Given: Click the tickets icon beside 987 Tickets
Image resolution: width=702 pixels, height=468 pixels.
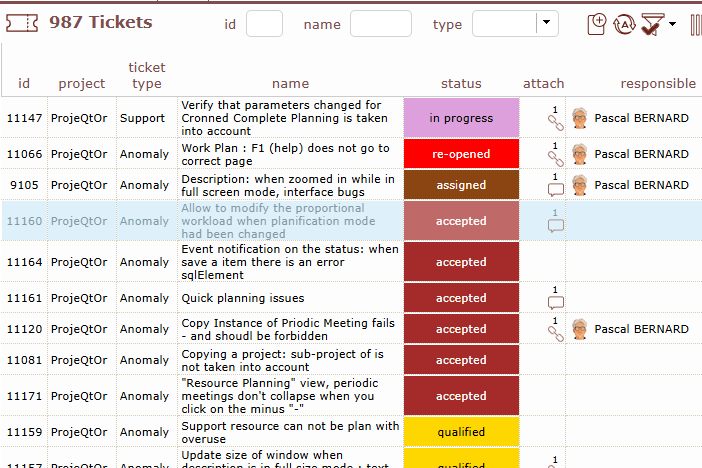Looking at the screenshot, I should point(22,23).
